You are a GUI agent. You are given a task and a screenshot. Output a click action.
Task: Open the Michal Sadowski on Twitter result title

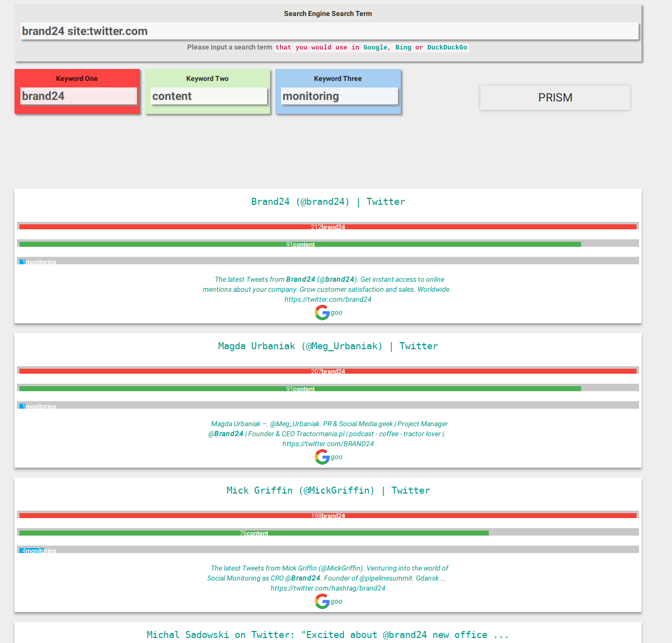pyautogui.click(x=328, y=635)
